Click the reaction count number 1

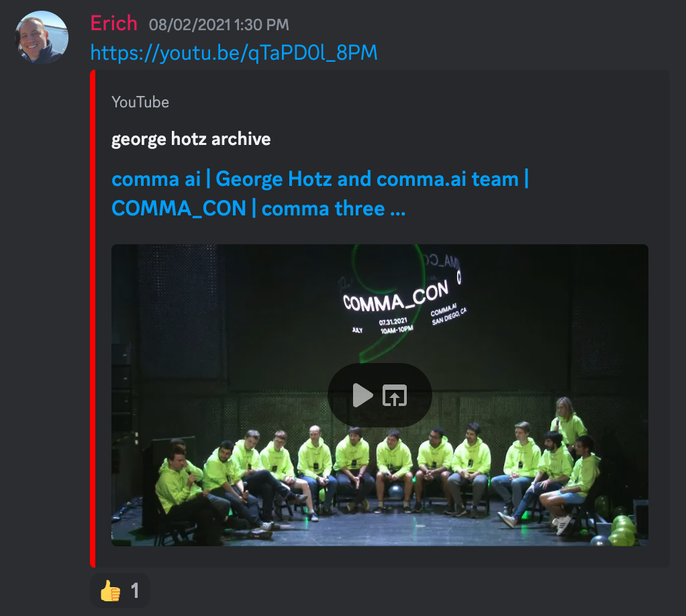coord(135,591)
